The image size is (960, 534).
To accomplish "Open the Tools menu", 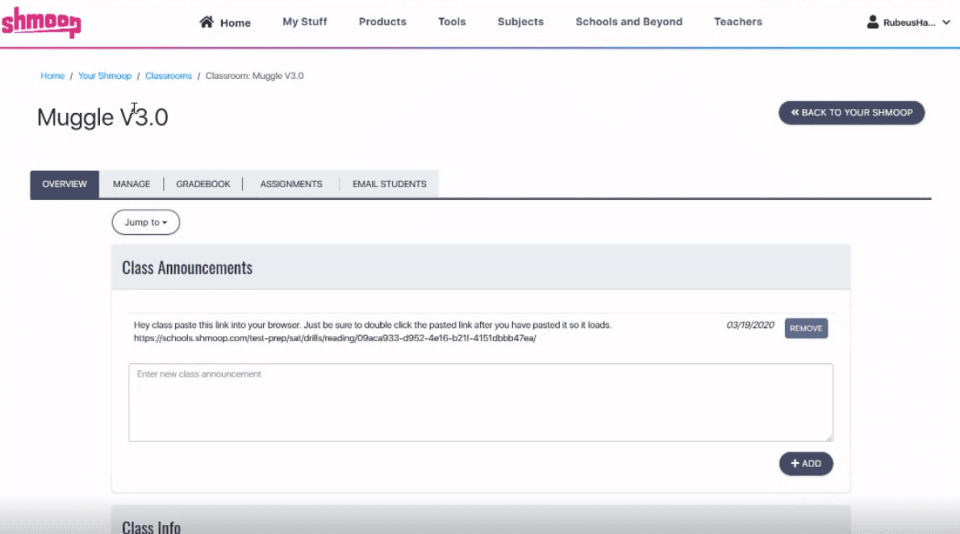I will (x=452, y=21).
